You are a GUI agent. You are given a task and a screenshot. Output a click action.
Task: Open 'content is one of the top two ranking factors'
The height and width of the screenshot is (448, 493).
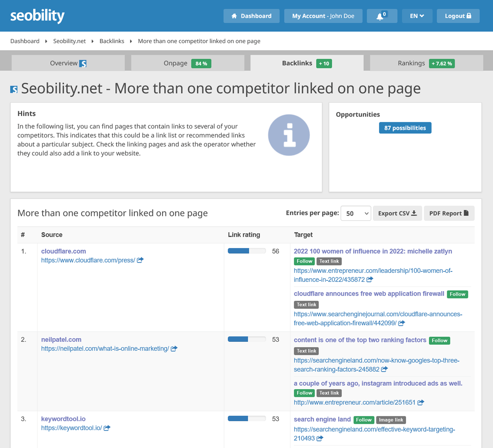360,340
